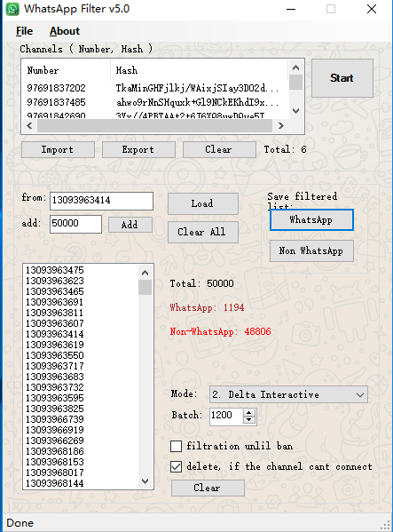Select number 13093963811 in list
Screen dimensions: 393x532
54,313
